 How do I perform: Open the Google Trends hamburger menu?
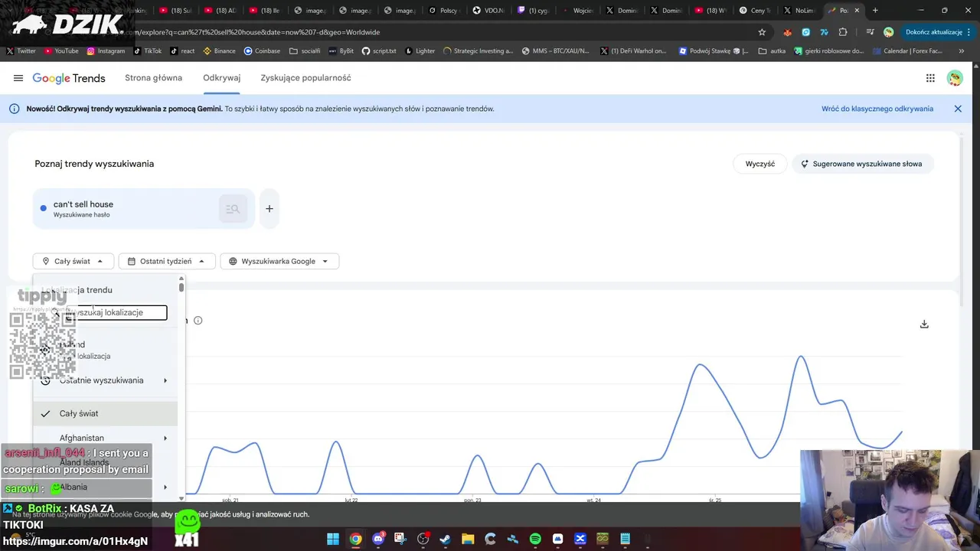(x=18, y=78)
